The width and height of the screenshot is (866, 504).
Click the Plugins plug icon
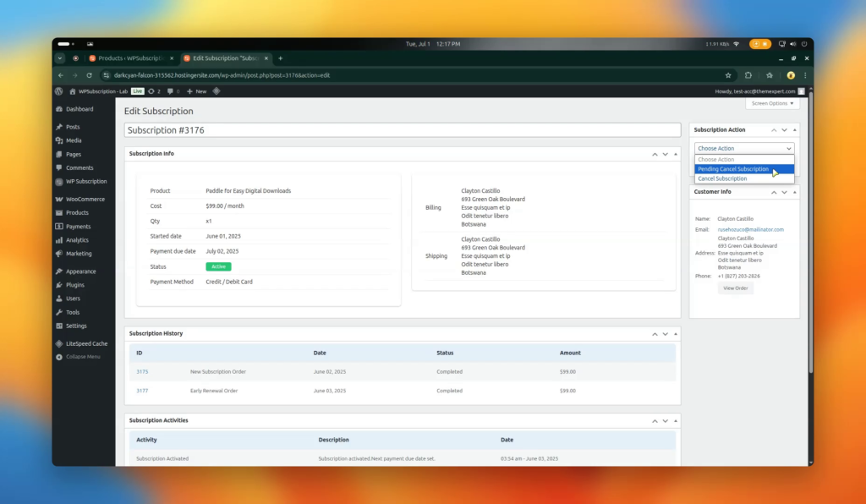tap(59, 285)
